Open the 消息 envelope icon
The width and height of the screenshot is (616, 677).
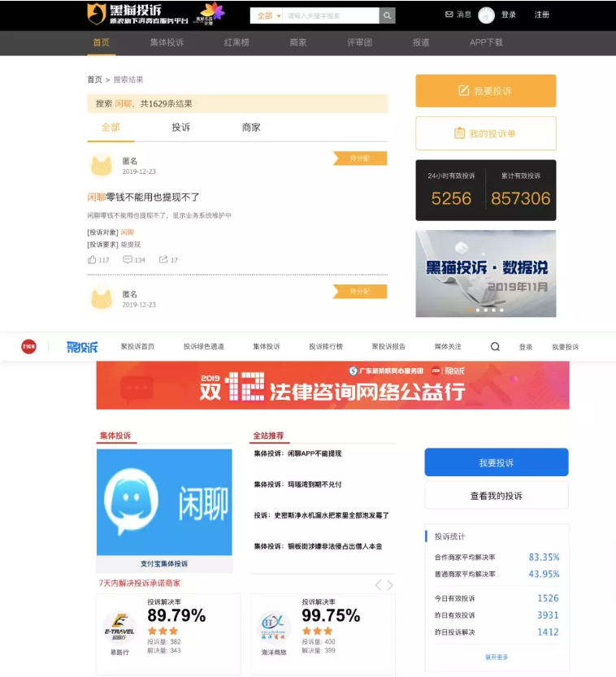pos(449,15)
